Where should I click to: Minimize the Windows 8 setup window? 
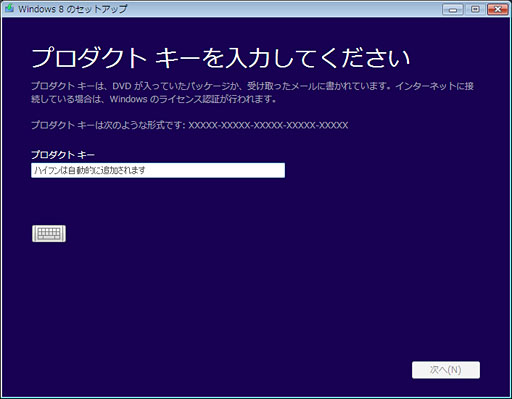[x=453, y=9]
